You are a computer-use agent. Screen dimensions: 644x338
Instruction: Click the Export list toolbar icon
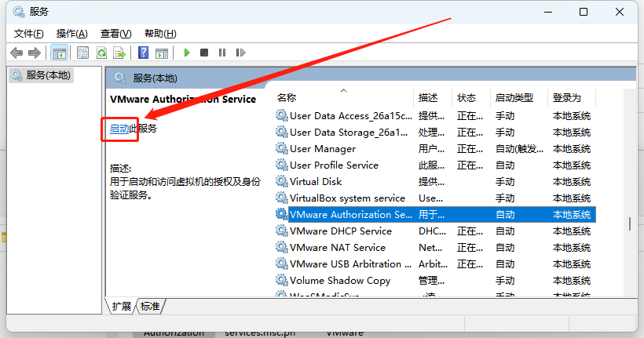pos(119,53)
